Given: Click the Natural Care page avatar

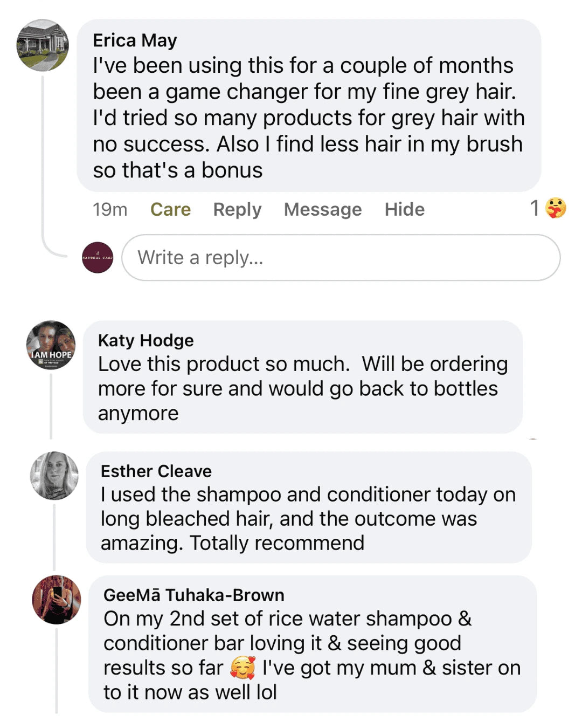Looking at the screenshot, I should (x=98, y=257).
